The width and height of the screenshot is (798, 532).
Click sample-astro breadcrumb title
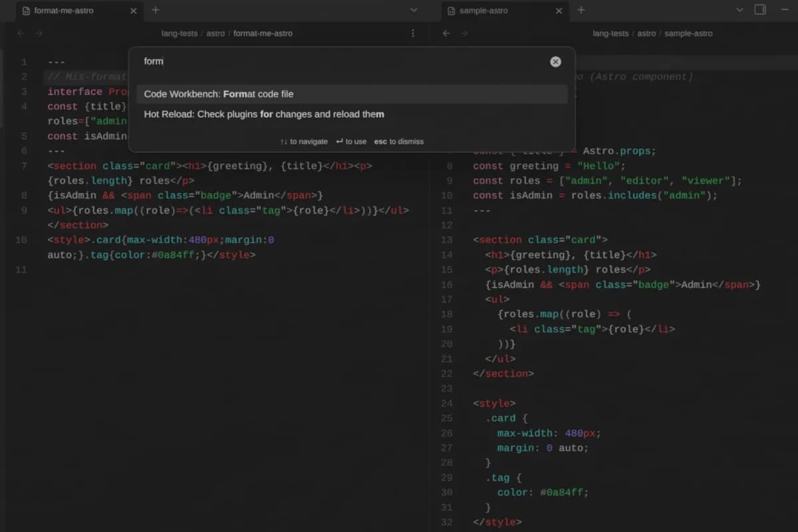point(688,33)
